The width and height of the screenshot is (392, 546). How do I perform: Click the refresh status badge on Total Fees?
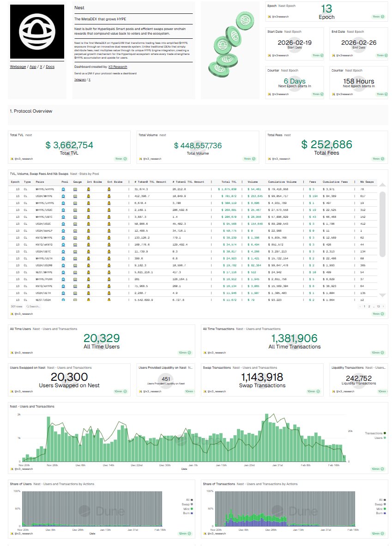[379, 159]
